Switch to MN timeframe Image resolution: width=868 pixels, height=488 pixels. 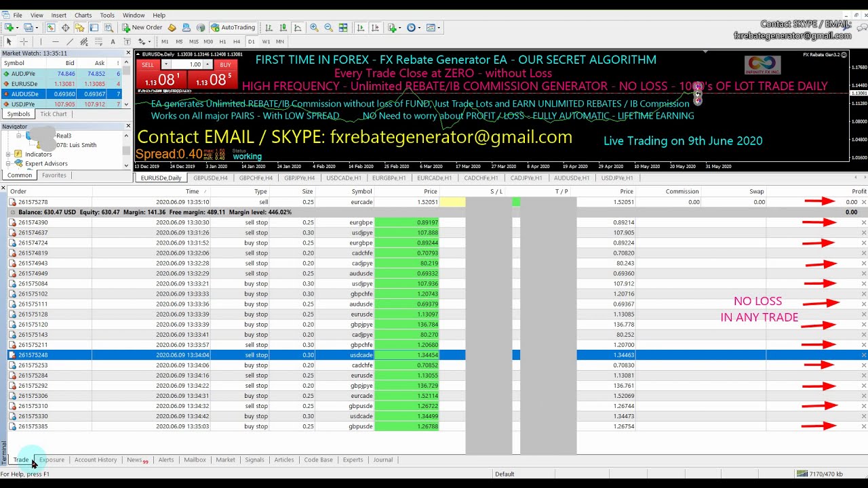point(280,41)
